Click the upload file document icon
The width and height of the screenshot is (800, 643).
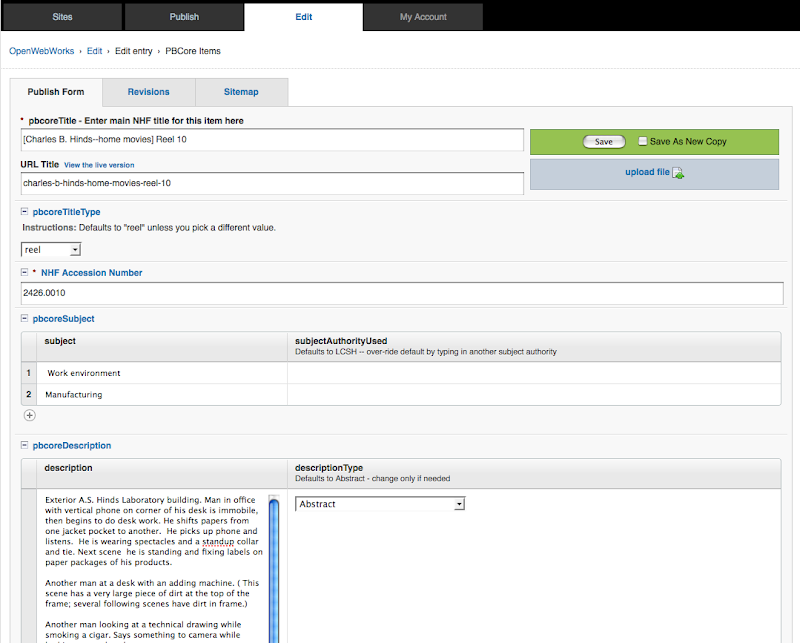point(678,173)
